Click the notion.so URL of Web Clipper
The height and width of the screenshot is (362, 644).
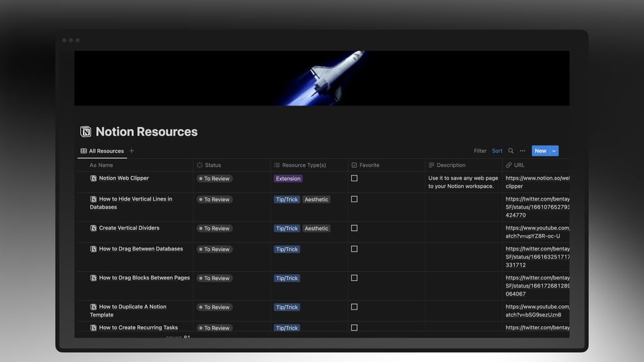[537, 182]
